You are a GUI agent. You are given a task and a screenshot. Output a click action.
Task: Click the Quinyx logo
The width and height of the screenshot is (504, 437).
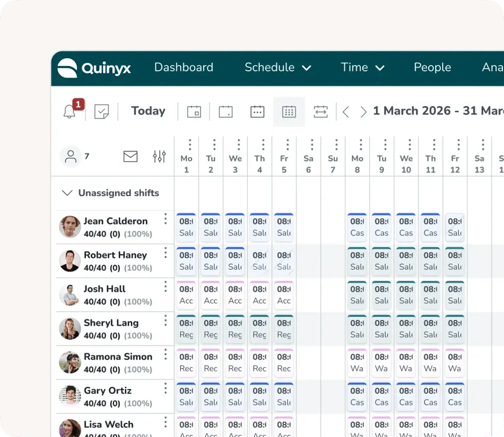tap(94, 68)
